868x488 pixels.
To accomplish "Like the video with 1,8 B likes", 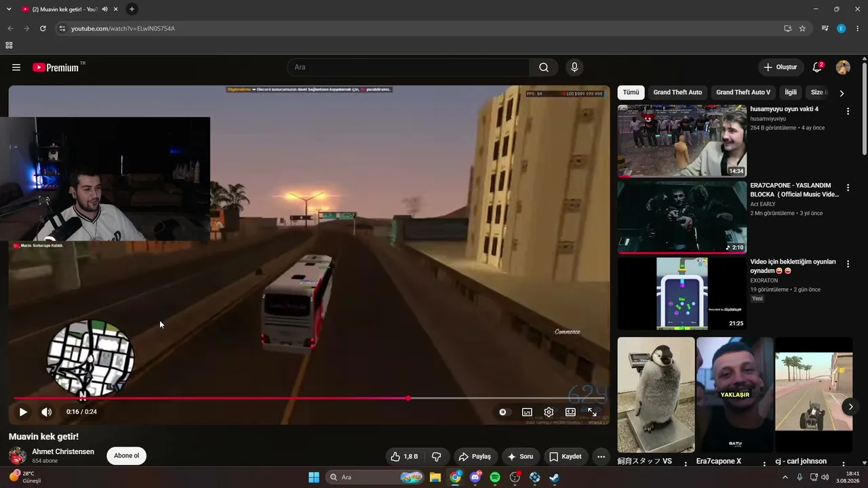I will pos(404,456).
